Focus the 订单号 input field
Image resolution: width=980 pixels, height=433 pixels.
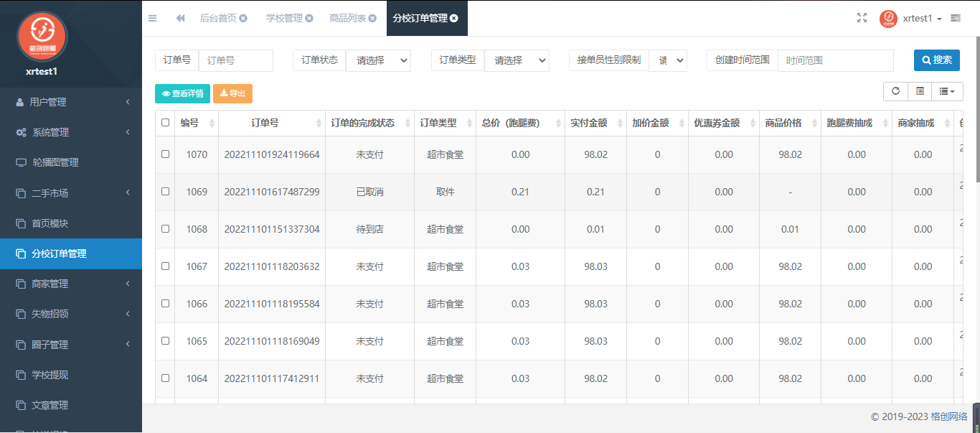[236, 60]
